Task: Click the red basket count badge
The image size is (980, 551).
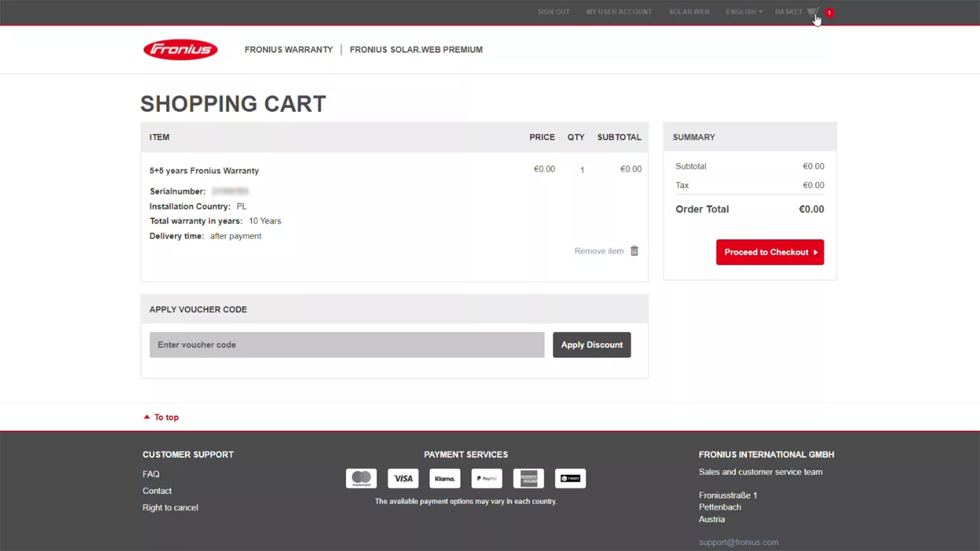Action: 829,13
